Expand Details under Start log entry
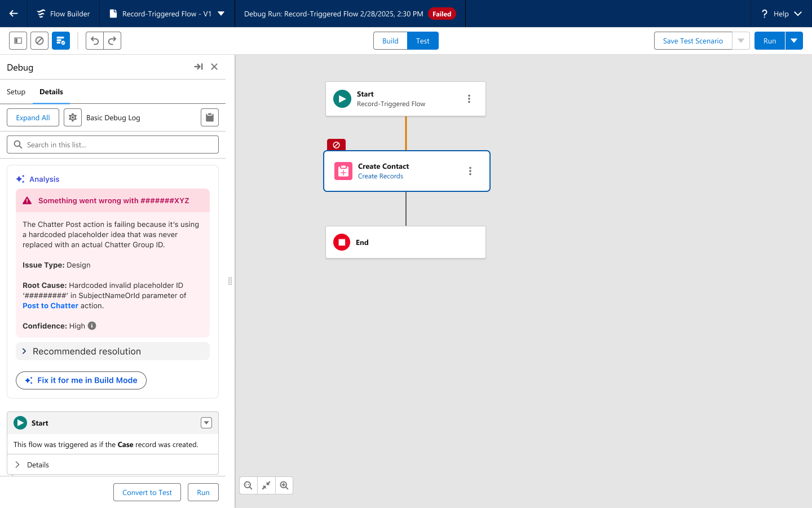This screenshot has width=812, height=508. point(113,465)
